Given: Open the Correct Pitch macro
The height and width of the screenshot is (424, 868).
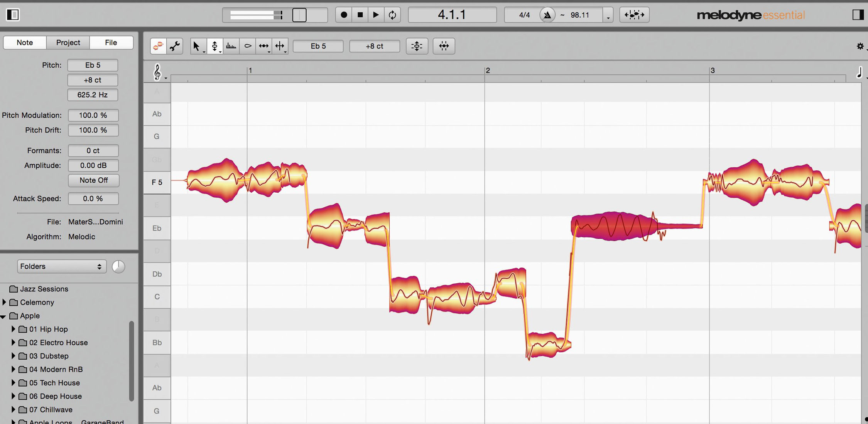Looking at the screenshot, I should (x=417, y=46).
